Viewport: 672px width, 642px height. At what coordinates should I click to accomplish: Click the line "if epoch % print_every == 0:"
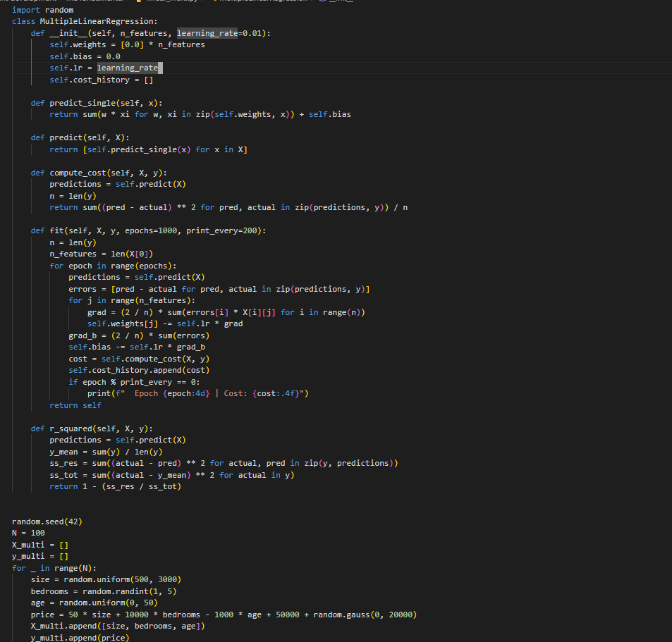click(134, 382)
